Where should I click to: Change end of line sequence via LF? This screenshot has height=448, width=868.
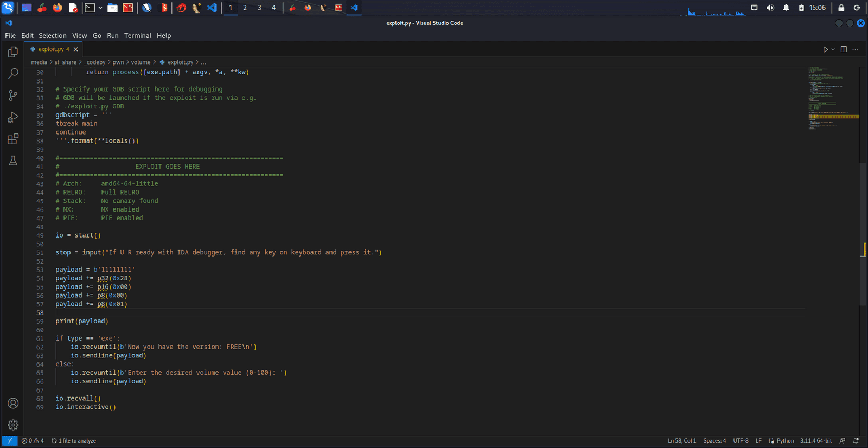click(758, 441)
